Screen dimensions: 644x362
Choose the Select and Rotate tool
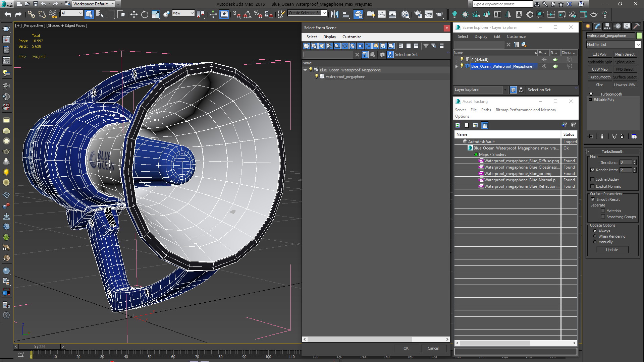click(x=145, y=14)
